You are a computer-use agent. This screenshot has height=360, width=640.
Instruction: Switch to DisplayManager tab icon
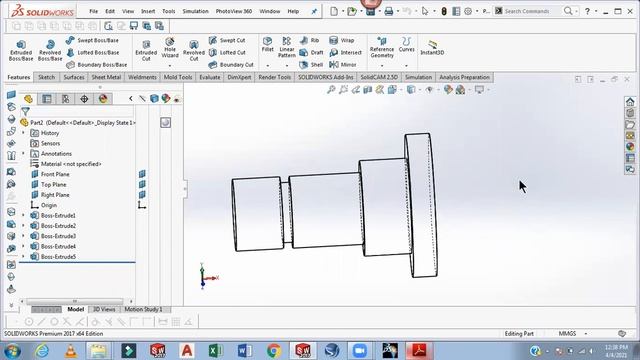(x=103, y=98)
